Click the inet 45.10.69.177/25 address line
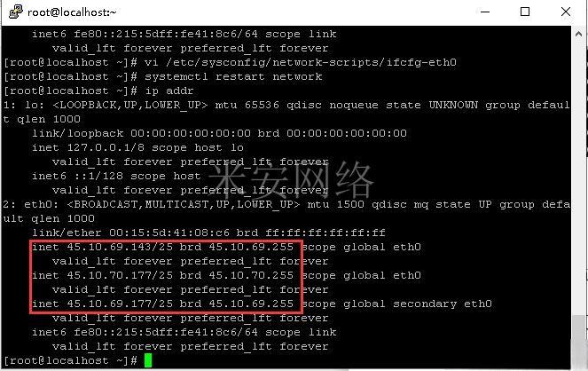This screenshot has height=371, width=588. [x=262, y=304]
